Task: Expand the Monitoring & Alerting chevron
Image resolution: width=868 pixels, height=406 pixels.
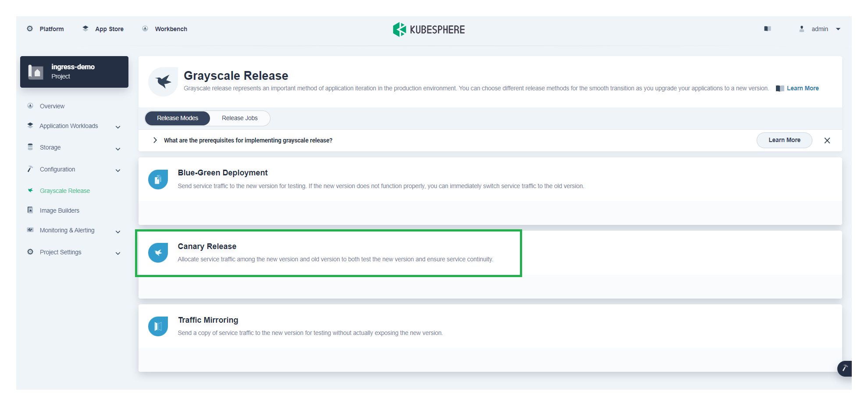Action: pos(118,231)
